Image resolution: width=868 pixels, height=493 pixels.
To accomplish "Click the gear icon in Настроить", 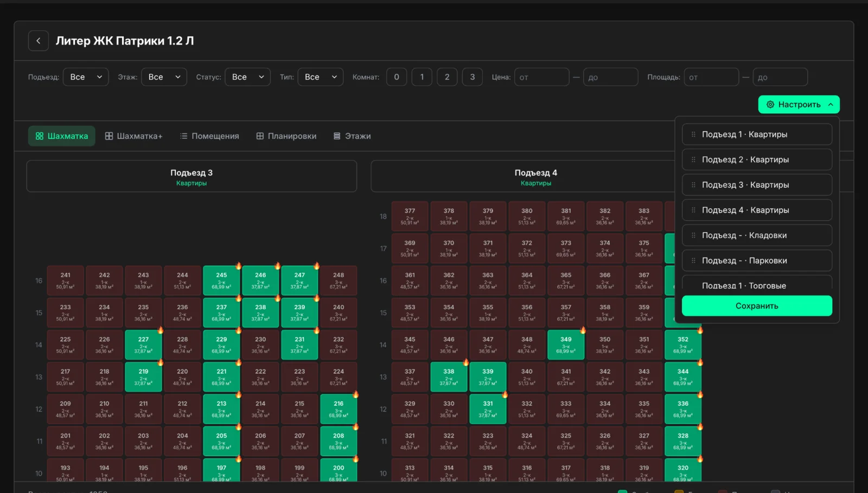I will click(x=770, y=105).
